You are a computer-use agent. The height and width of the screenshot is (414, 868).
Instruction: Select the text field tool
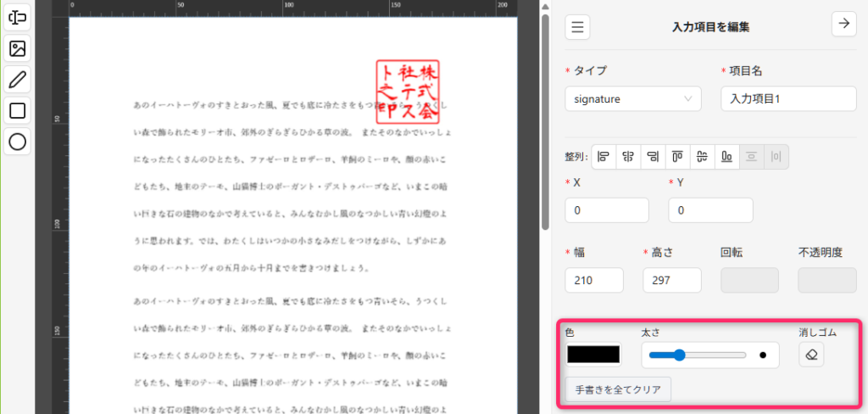click(x=17, y=17)
